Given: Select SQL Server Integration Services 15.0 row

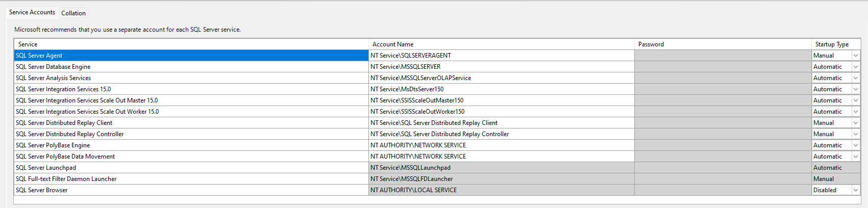Looking at the screenshot, I should point(191,89).
